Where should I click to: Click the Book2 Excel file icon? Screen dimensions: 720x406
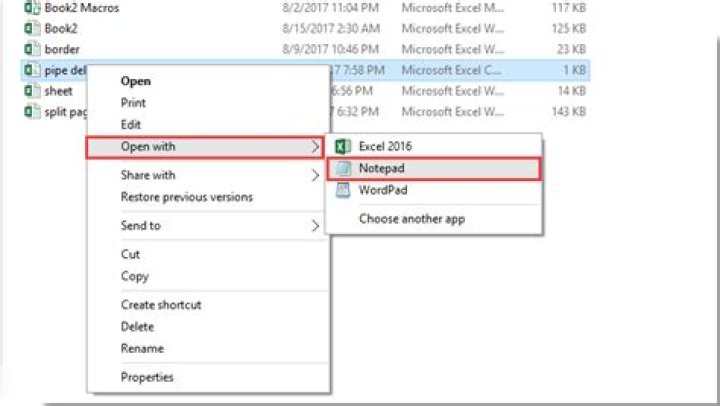coord(32,28)
